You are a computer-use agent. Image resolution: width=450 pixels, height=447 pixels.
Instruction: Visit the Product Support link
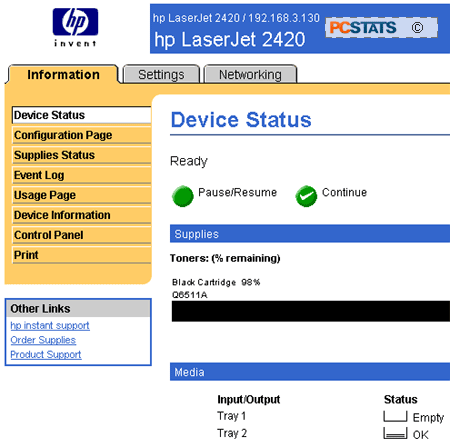tap(46, 355)
